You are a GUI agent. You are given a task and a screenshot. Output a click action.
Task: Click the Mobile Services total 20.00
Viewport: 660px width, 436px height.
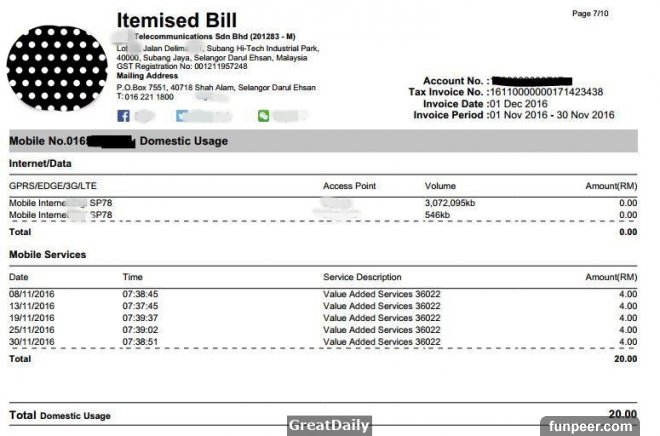click(624, 357)
